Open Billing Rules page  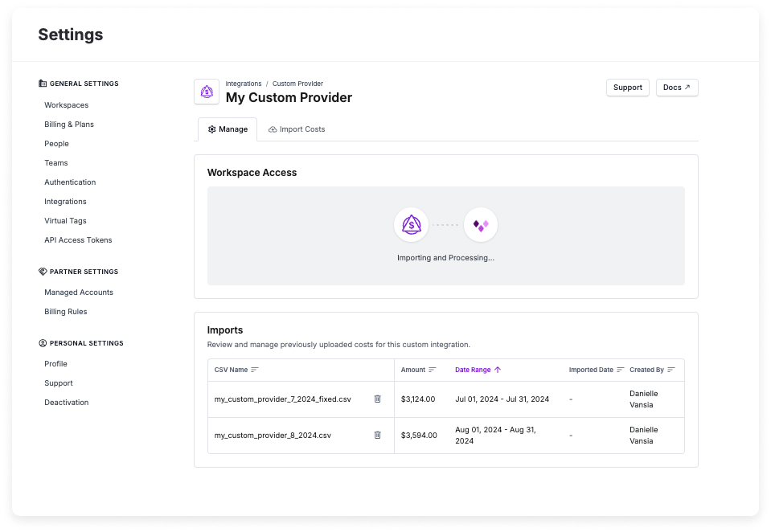[65, 312]
